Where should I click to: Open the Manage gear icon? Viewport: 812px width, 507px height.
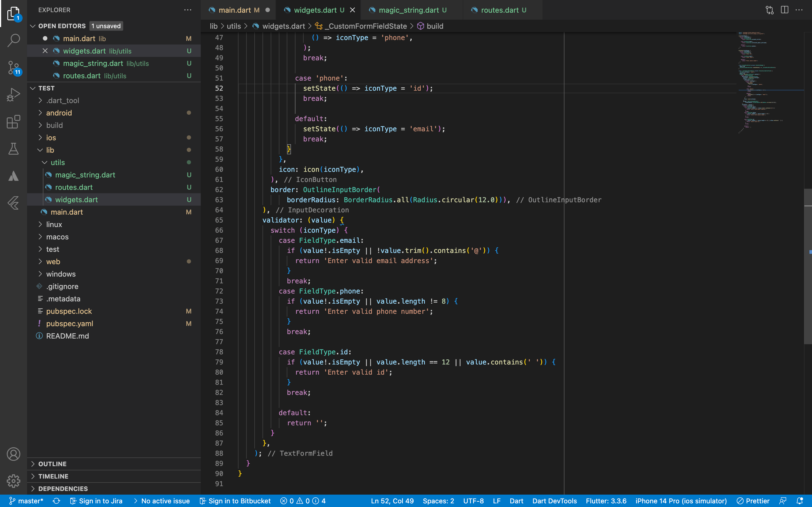(14, 481)
